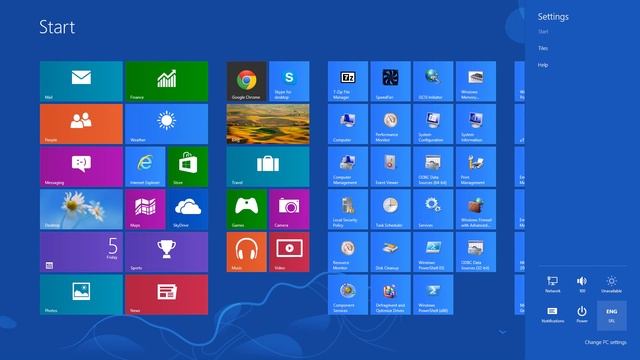Open the Games Xbox tile

point(247,209)
